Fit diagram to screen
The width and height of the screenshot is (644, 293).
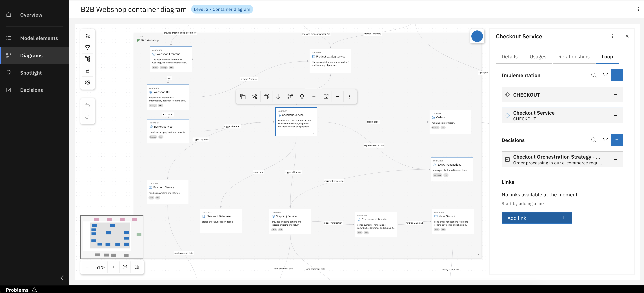tap(125, 267)
